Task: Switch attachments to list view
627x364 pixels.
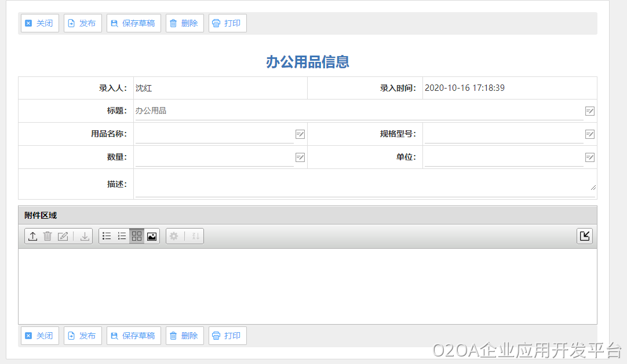Action: (x=107, y=236)
